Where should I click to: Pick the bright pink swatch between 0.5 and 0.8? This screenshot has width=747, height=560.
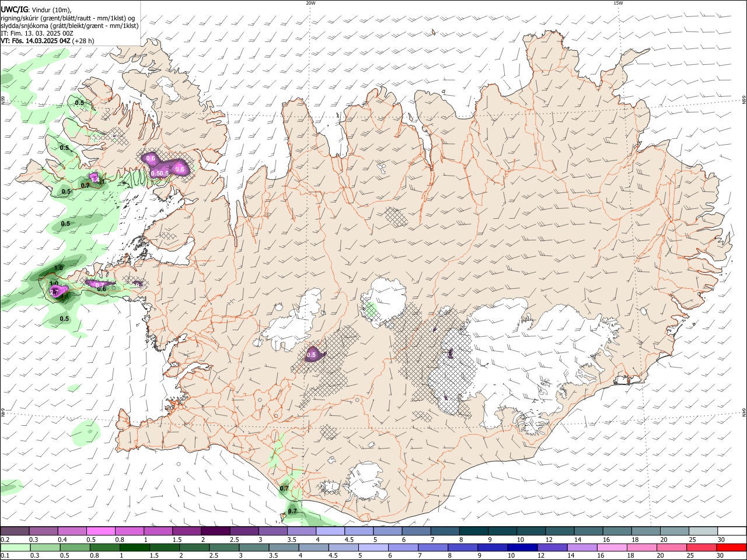point(100,531)
